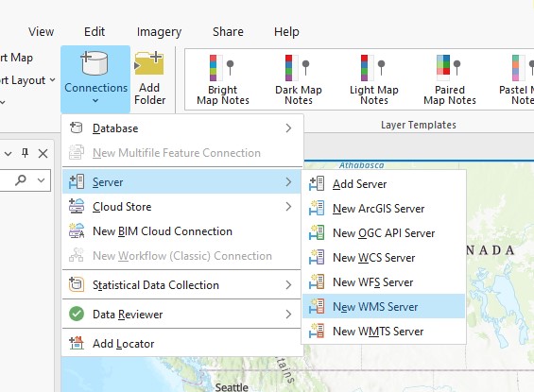Select New OGC API Server
Viewport: 534px width, 392px height.
point(384,233)
